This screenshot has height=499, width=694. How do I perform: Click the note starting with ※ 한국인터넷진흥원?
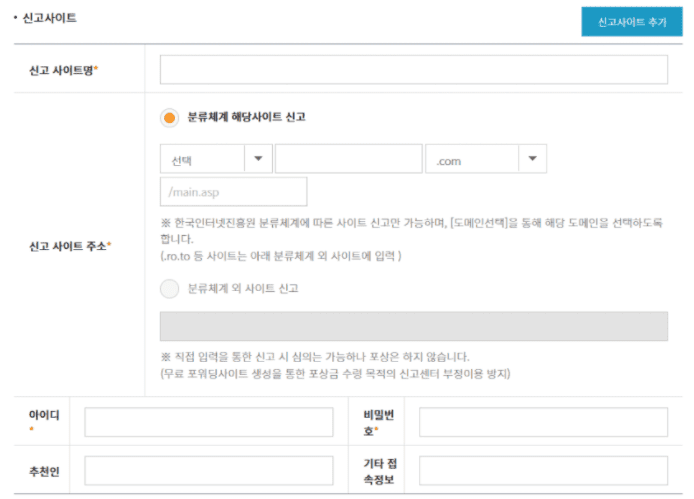411,231
